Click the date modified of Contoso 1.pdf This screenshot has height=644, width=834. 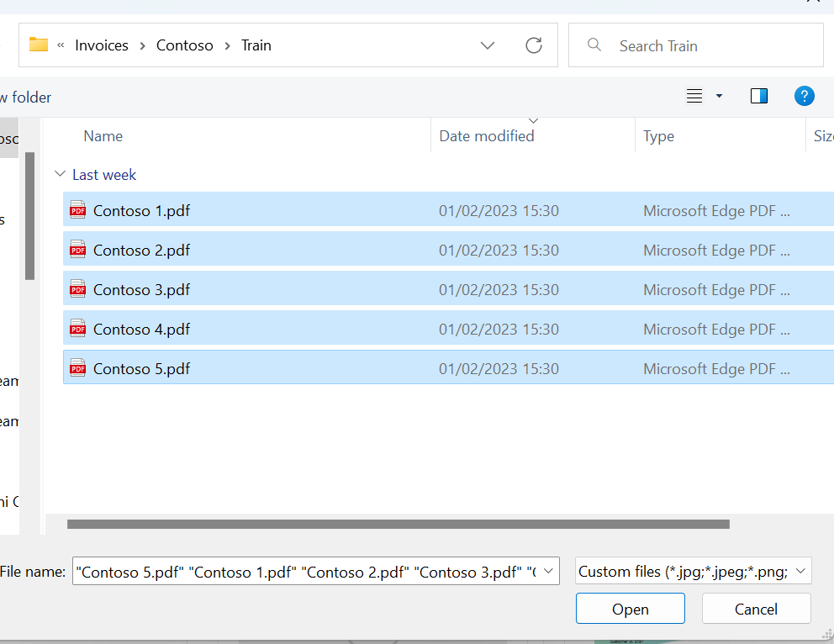[x=499, y=210]
